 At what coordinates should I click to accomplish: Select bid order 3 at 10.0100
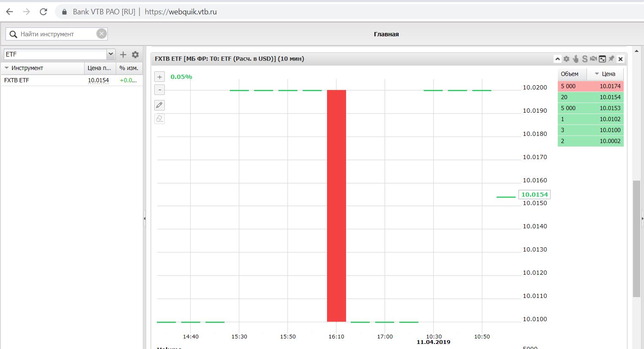coord(591,130)
